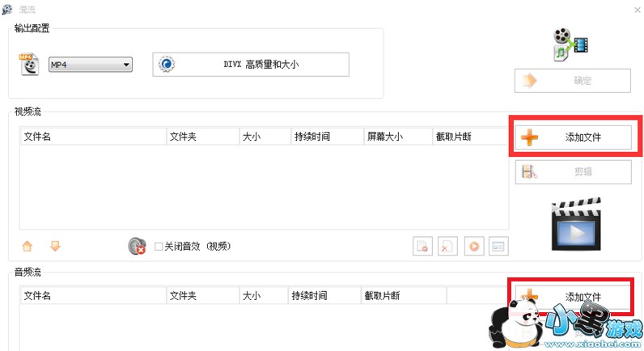644x351 pixels.
Task: Click the orange play preview icon
Action: pos(474,247)
